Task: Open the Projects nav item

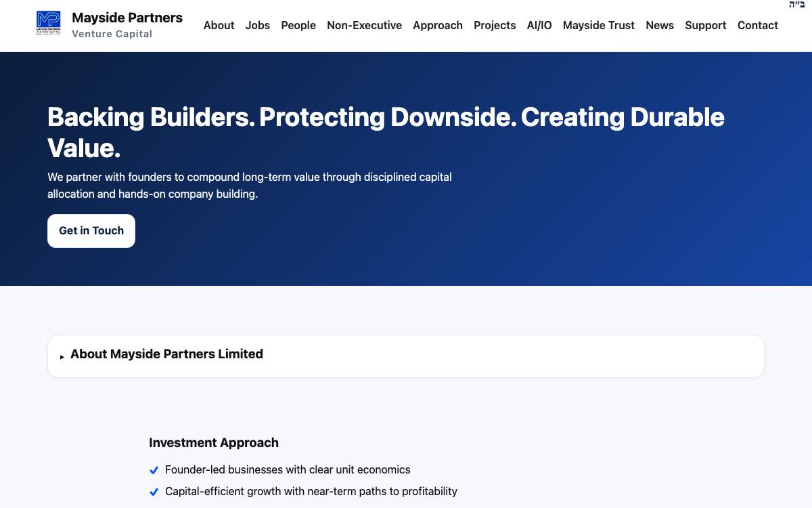Action: point(495,25)
